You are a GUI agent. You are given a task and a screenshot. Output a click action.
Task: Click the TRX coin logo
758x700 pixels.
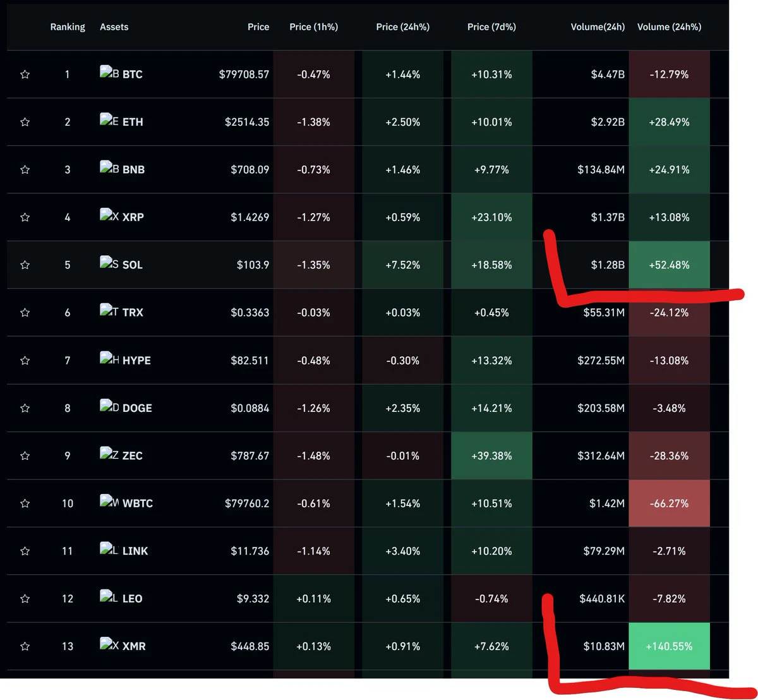tap(109, 311)
